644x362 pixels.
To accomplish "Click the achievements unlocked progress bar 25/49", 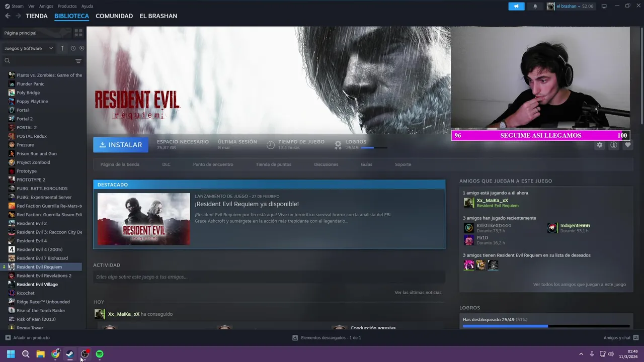I will point(546,326).
